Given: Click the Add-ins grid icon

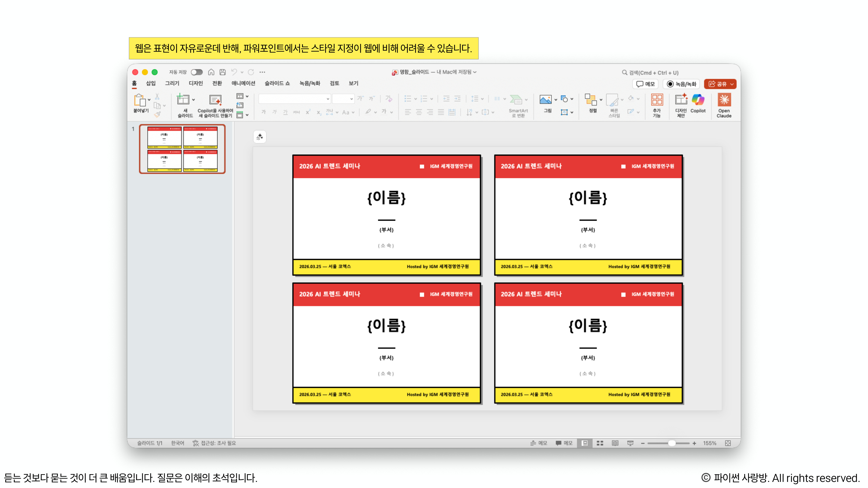Looking at the screenshot, I should pos(657,100).
